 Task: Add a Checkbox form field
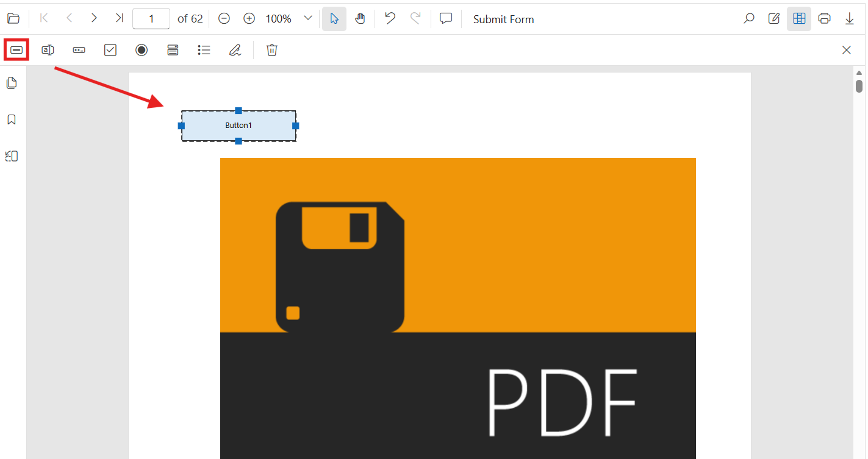click(110, 50)
